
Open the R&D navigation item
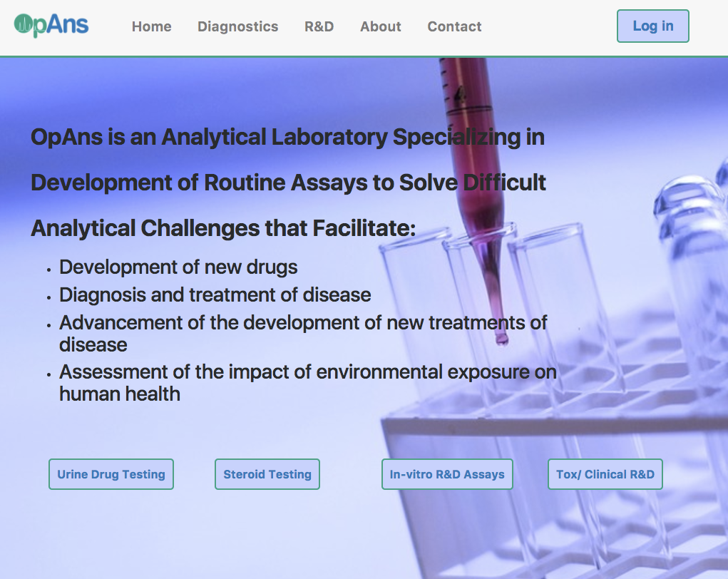[319, 26]
